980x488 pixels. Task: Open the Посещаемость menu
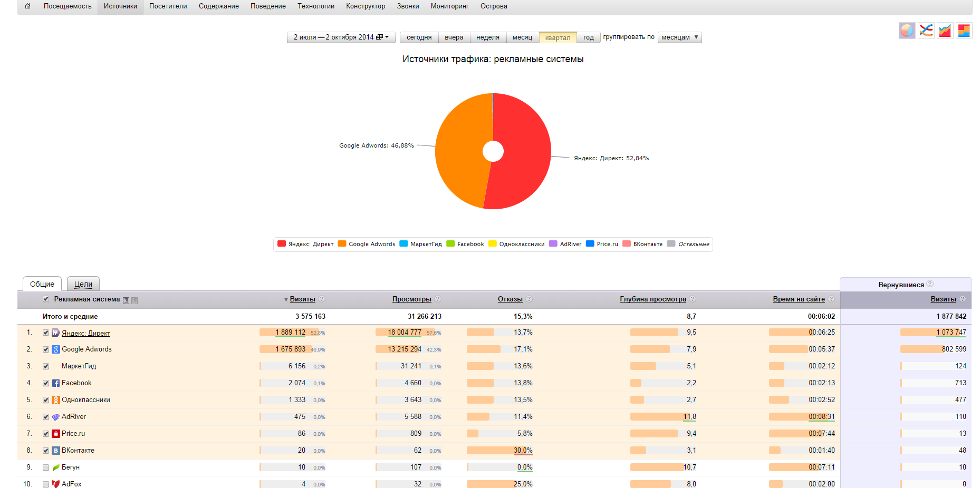click(68, 6)
